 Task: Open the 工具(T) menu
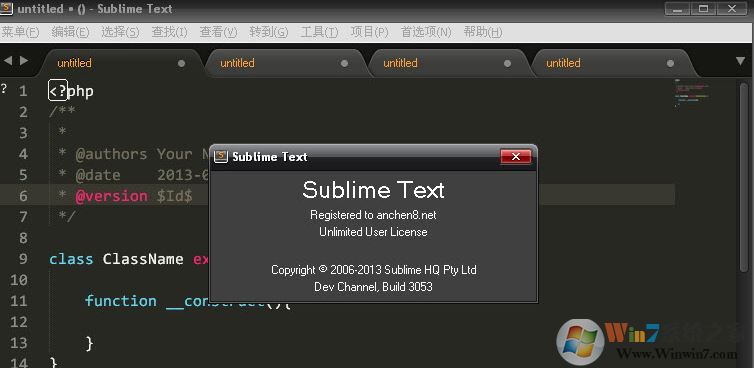(319, 32)
